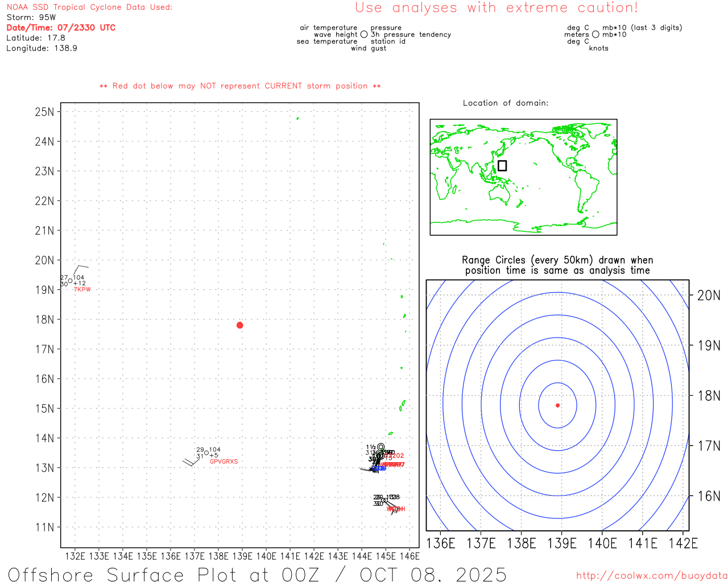Click the '132E' longitude label on main map
Image resolution: width=728 pixels, height=582 pixels.
(75, 556)
